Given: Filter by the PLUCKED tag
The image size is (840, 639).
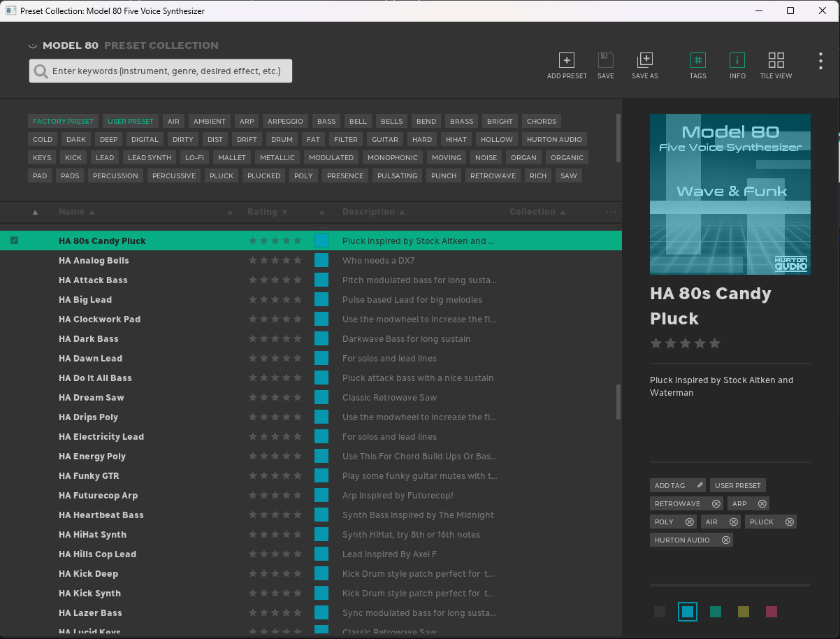Looking at the screenshot, I should [263, 175].
